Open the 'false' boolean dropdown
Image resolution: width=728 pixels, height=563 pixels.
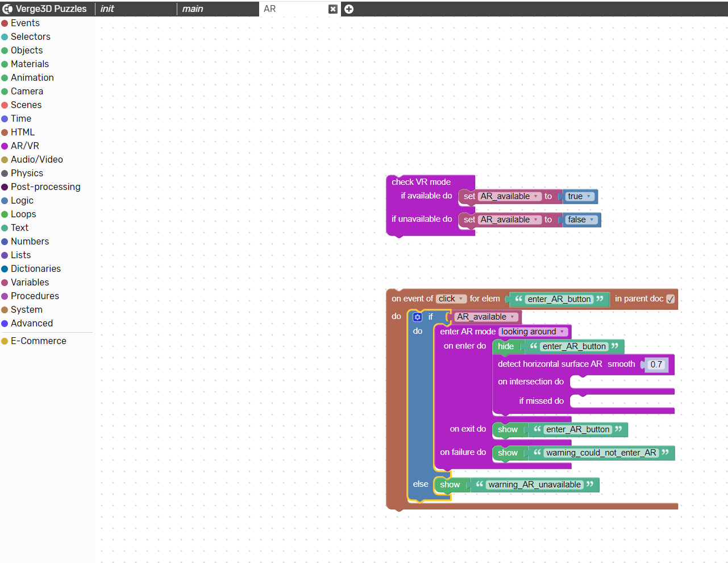click(x=581, y=220)
